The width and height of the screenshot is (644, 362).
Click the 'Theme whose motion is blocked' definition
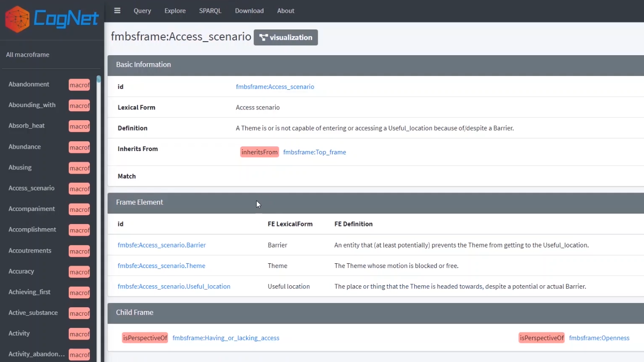coord(396,266)
